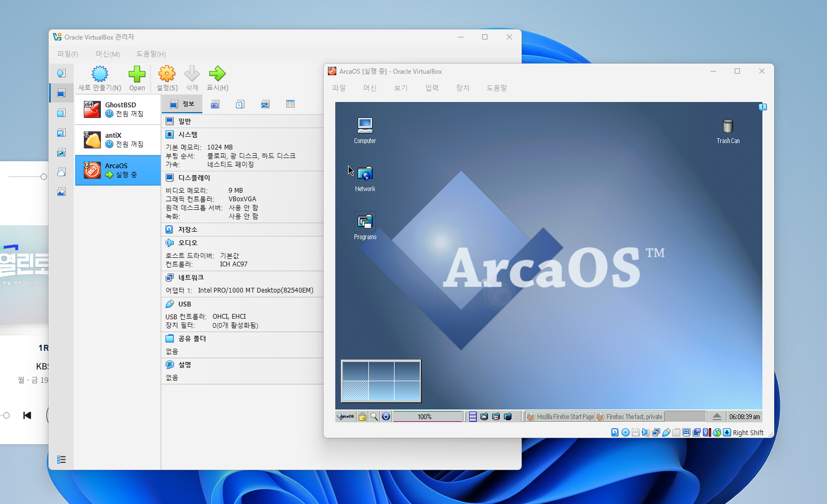Open 머신(M) menu in VirtualBox manager

pyautogui.click(x=108, y=54)
